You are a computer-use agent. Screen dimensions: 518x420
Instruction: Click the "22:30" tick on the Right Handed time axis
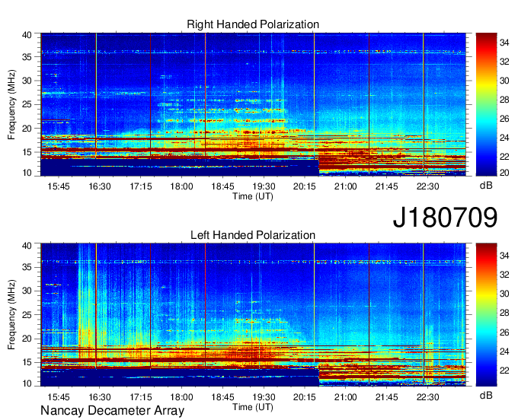tap(427, 186)
